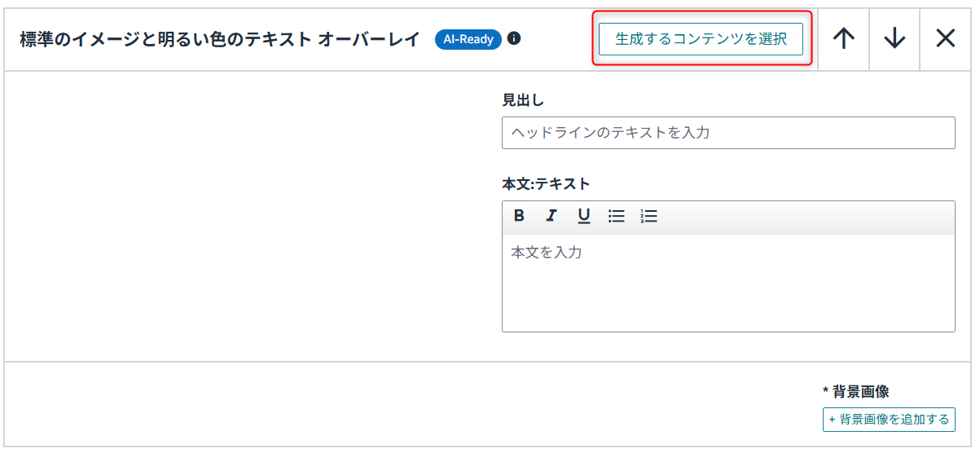Image resolution: width=980 pixels, height=453 pixels.
Task: Toggle bold formatting in body editor
Action: click(x=519, y=216)
